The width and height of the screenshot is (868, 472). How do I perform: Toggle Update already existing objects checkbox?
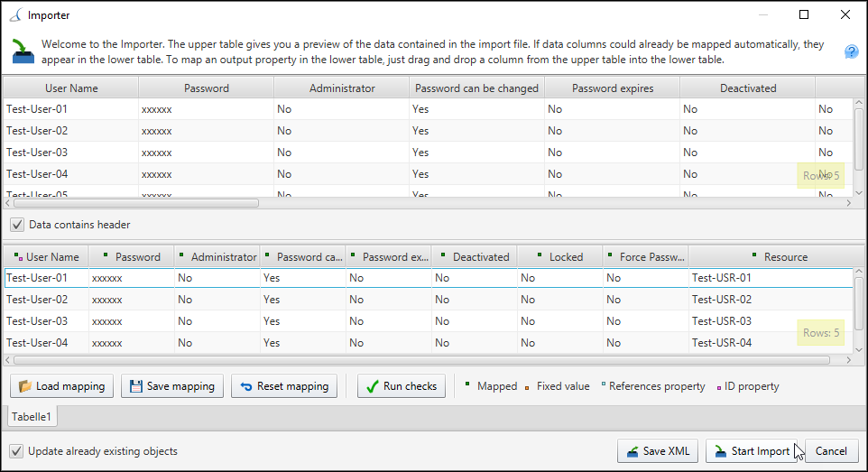point(16,451)
